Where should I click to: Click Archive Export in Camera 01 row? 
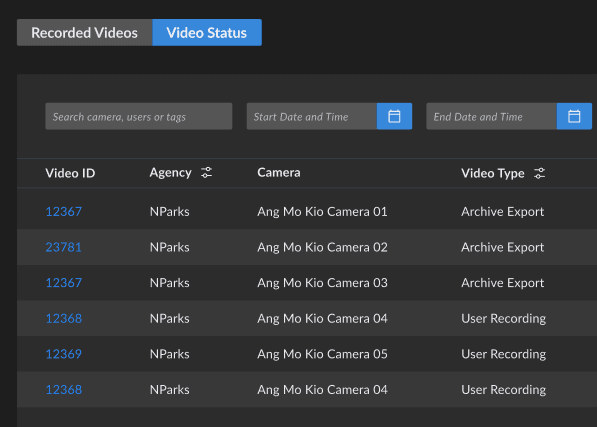pyautogui.click(x=503, y=212)
